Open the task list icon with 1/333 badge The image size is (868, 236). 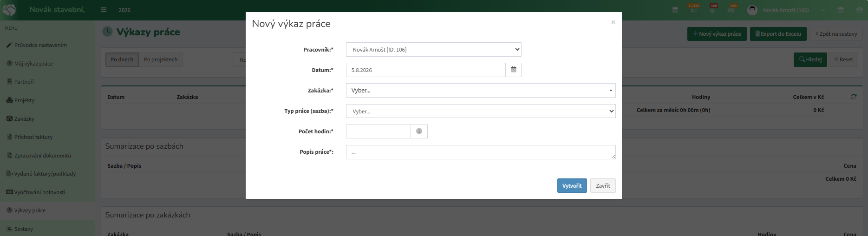click(694, 9)
